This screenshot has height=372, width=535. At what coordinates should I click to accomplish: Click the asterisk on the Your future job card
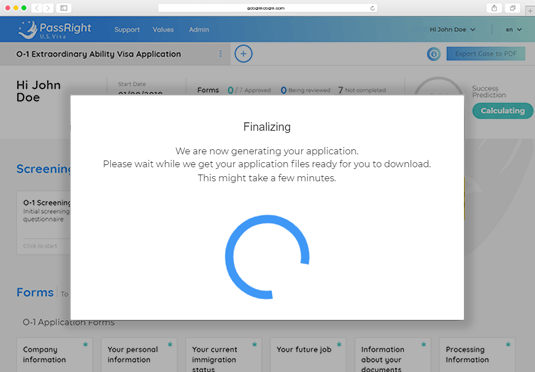(339, 345)
